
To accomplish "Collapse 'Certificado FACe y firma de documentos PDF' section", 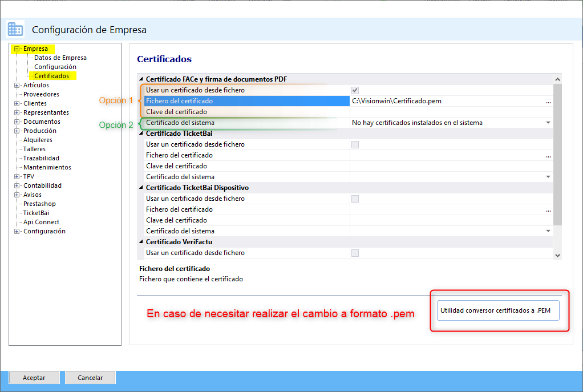I will click(141, 79).
